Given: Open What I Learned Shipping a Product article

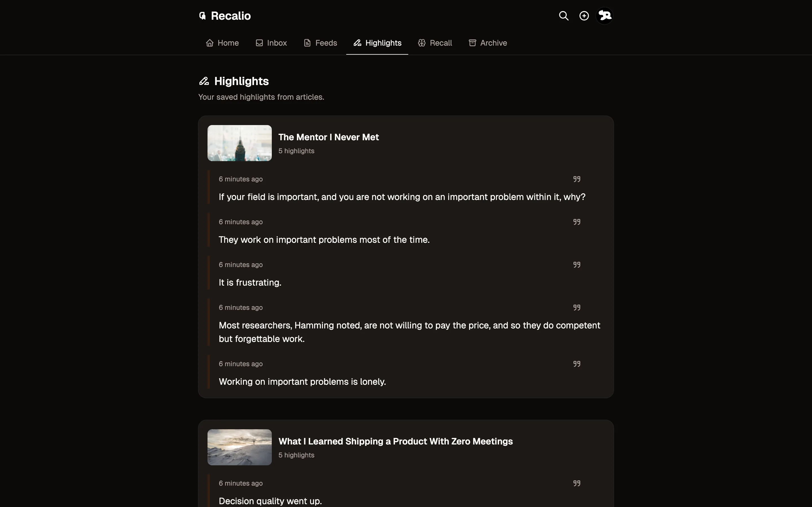Looking at the screenshot, I should 395,441.
